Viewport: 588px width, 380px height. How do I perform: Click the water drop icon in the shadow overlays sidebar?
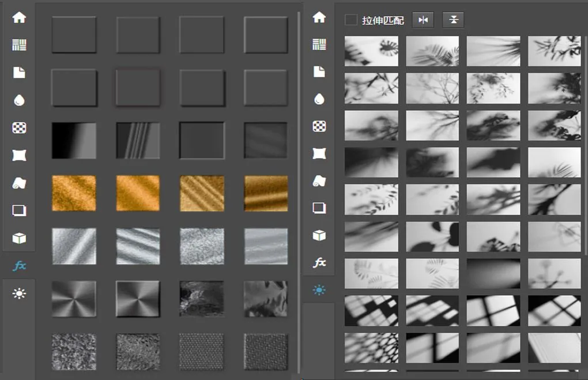pyautogui.click(x=319, y=100)
